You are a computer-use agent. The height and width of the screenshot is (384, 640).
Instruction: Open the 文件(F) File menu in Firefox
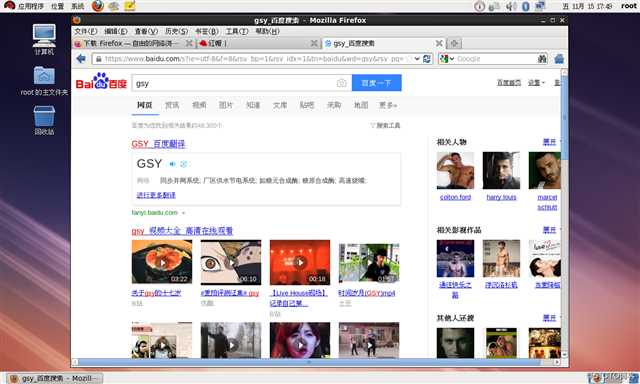pyautogui.click(x=86, y=31)
